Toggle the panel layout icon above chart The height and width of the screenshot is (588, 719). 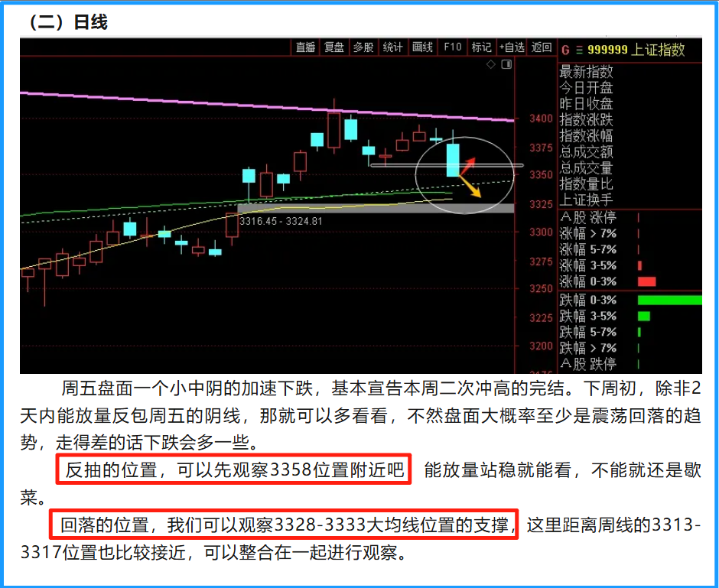[x=506, y=65]
